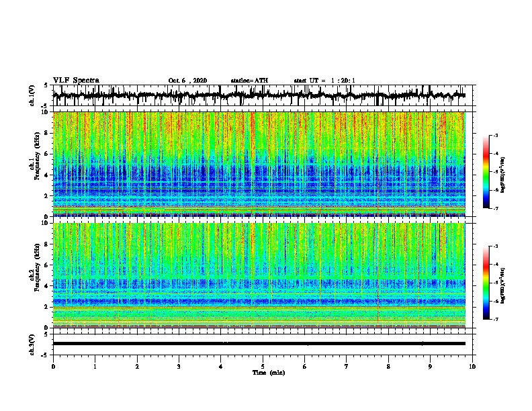532x411 pixels.
Task: Click the "VLF Spectra" title text
Action: click(76, 81)
